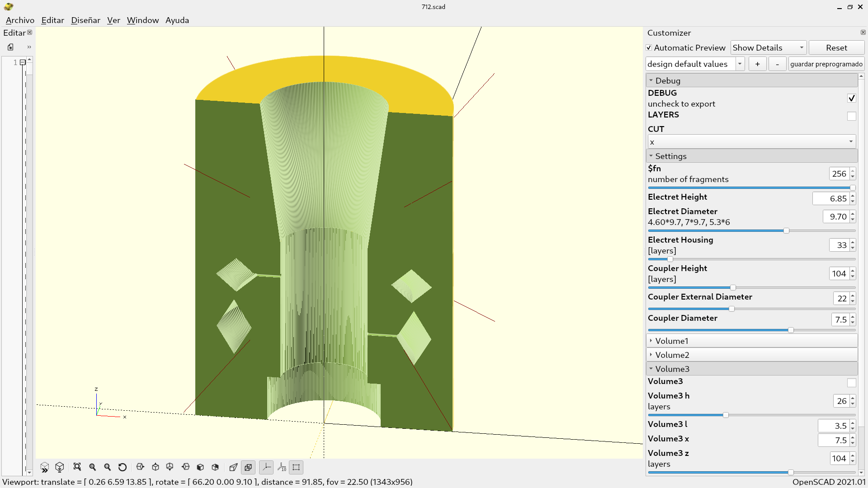Viewport: 868px width, 488px height.
Task: Expand the Volume1 section
Action: pos(752,341)
